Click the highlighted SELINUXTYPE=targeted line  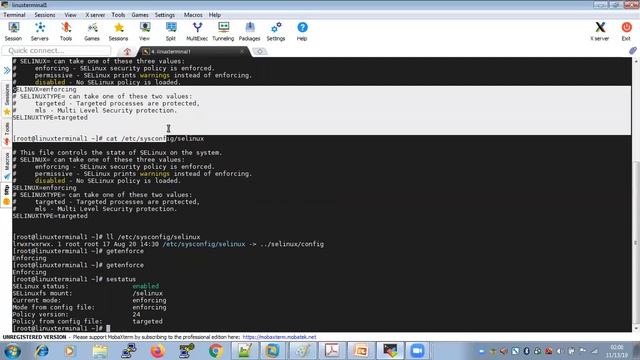point(50,118)
